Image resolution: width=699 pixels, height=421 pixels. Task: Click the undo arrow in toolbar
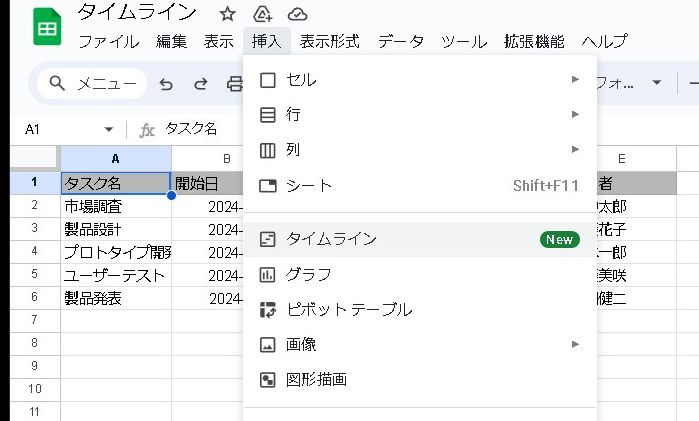[166, 84]
